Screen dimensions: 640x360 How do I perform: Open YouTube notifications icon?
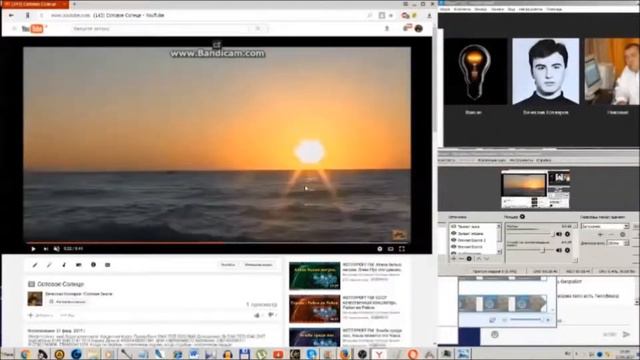coord(407,28)
